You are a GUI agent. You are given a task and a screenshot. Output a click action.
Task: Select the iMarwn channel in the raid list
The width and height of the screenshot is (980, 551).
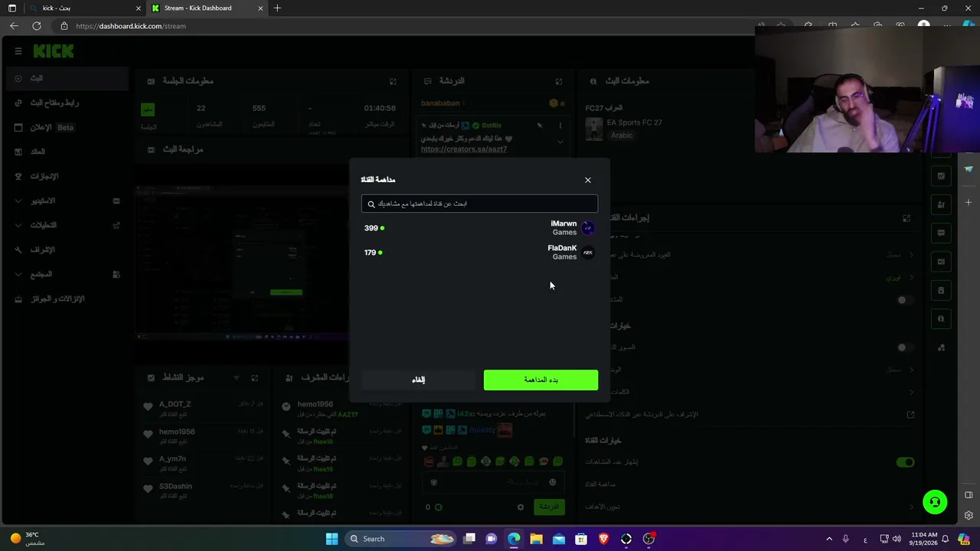(479, 228)
